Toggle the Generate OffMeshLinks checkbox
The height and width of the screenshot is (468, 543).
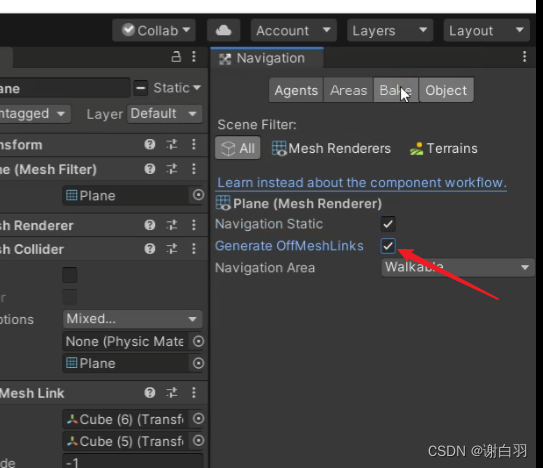pos(388,246)
